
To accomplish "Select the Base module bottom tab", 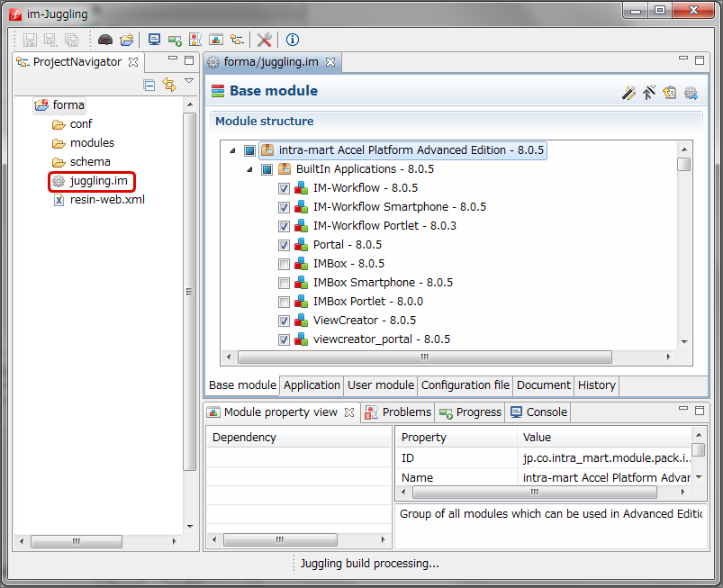I will (242, 385).
